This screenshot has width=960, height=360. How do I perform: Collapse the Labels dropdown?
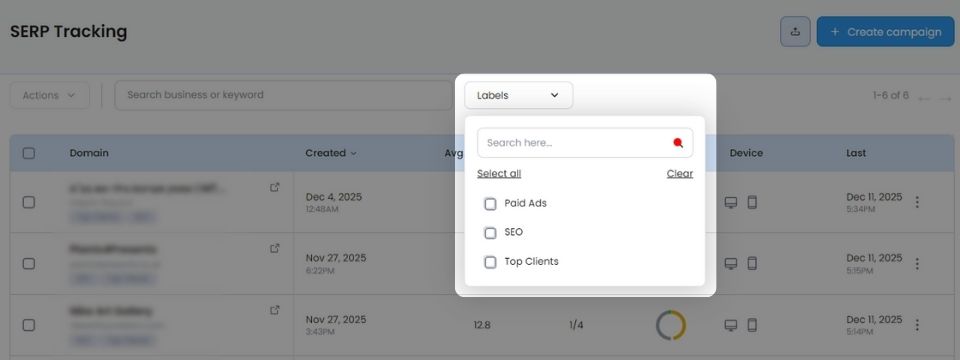[x=519, y=96]
